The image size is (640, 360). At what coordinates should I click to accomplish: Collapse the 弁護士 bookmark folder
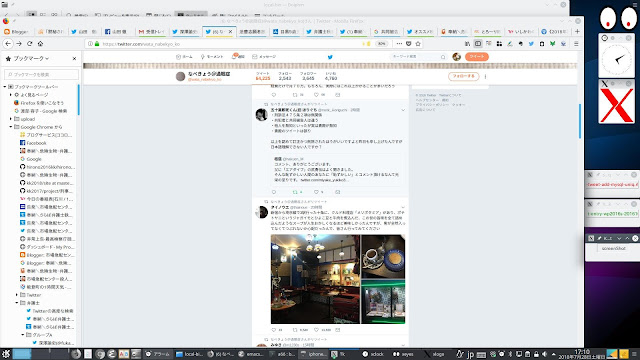(x=17, y=303)
